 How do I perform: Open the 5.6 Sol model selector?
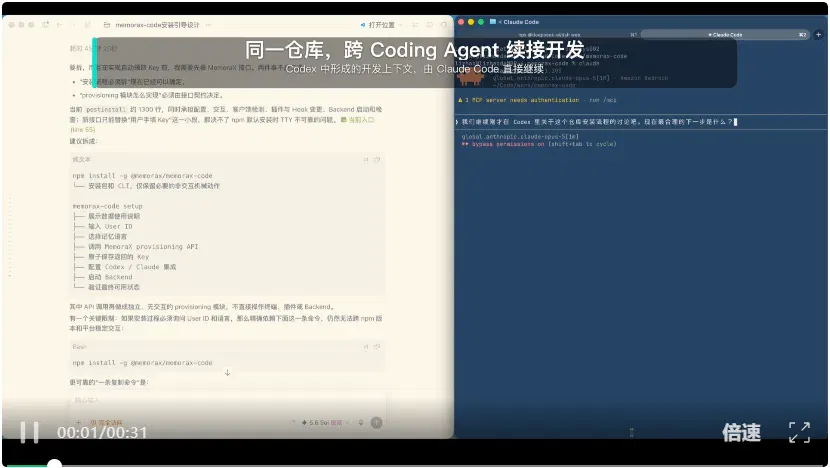[x=324, y=422]
